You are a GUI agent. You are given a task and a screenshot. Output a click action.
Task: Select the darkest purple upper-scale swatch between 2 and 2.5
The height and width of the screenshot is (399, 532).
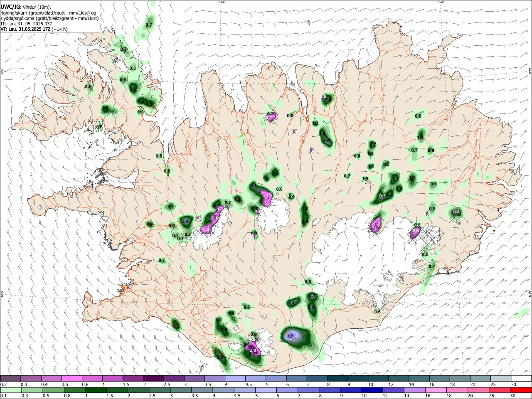click(153, 379)
